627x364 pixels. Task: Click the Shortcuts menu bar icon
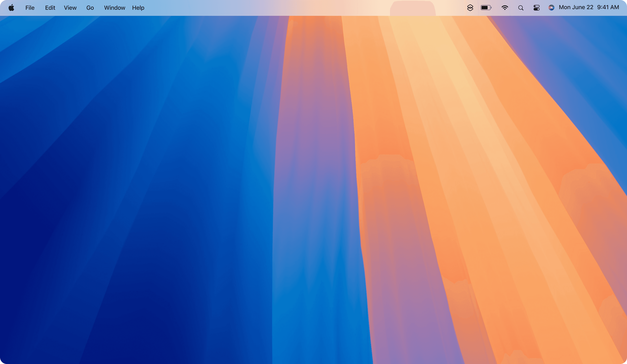(470, 8)
